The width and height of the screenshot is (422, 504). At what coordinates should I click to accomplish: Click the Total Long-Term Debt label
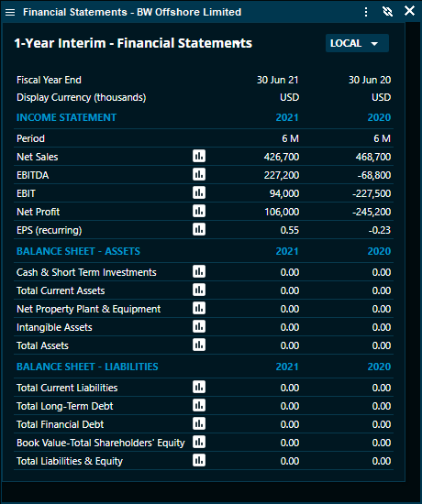(65, 406)
